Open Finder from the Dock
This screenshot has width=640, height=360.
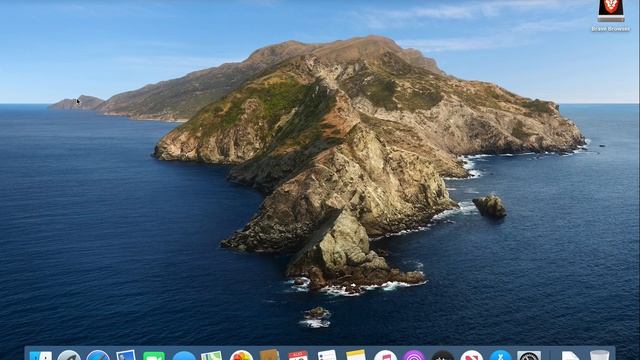40,355
